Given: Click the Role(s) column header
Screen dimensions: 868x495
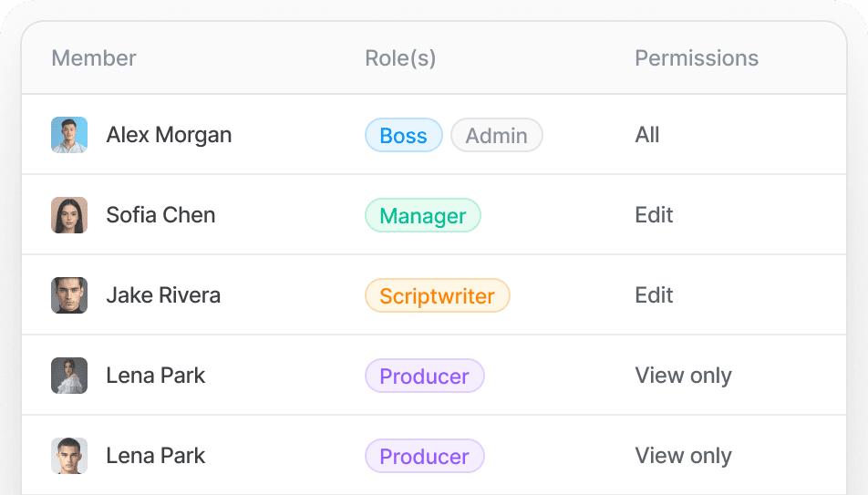Looking at the screenshot, I should (x=400, y=58).
